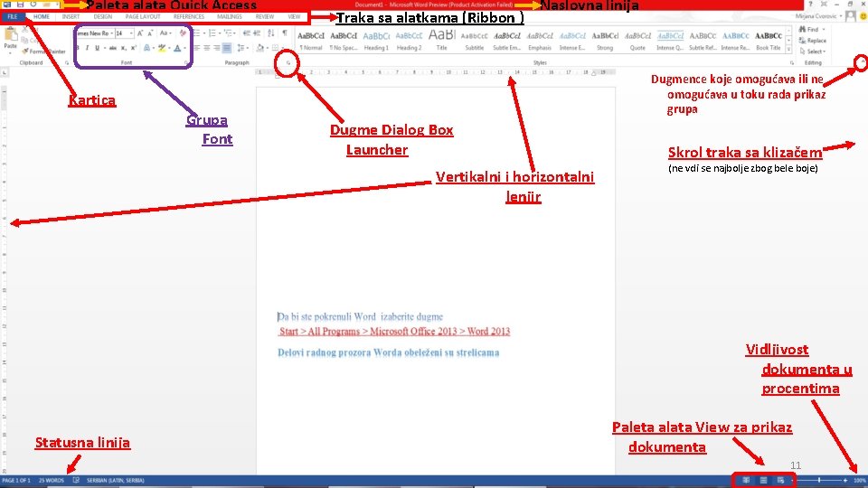Open the FILE tab
Viewport: 868px width, 488px height.
pos(12,16)
